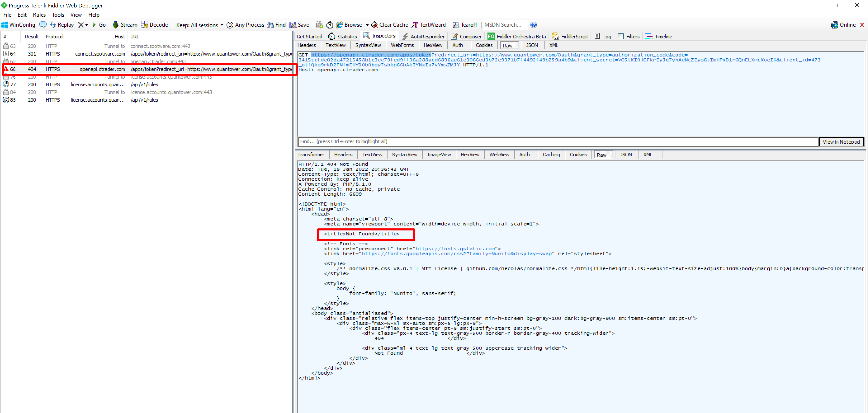Open the FiddlerScript tab
The height and width of the screenshot is (413, 868).
point(570,36)
